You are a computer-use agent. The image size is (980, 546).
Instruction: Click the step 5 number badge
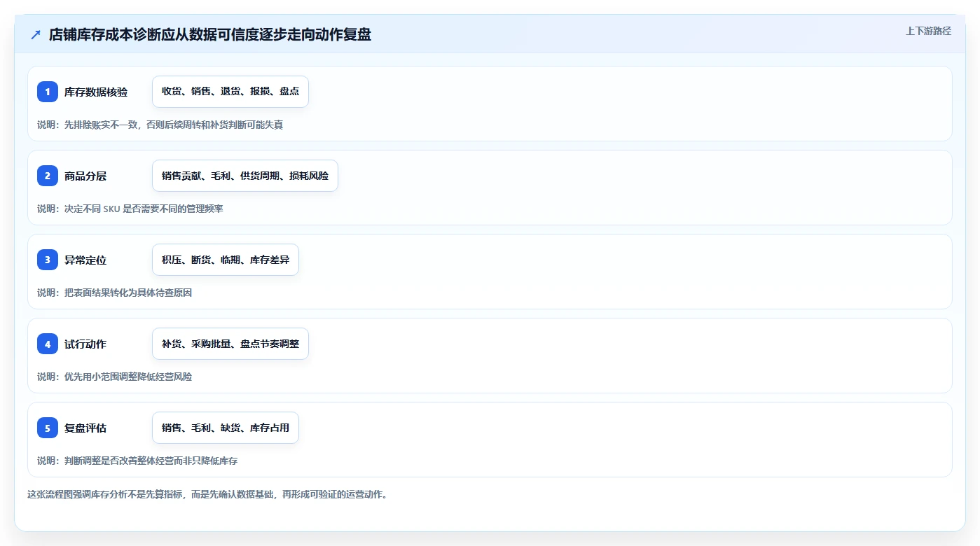pos(48,428)
